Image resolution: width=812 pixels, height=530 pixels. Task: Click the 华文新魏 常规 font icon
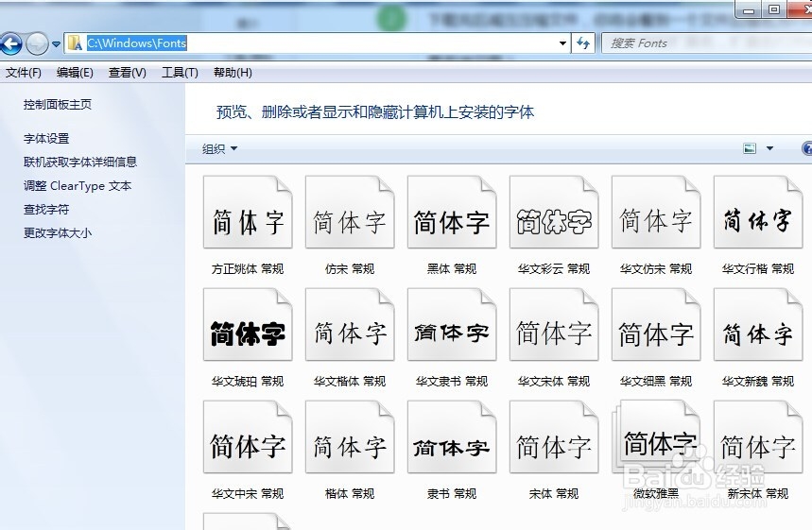tap(758, 325)
